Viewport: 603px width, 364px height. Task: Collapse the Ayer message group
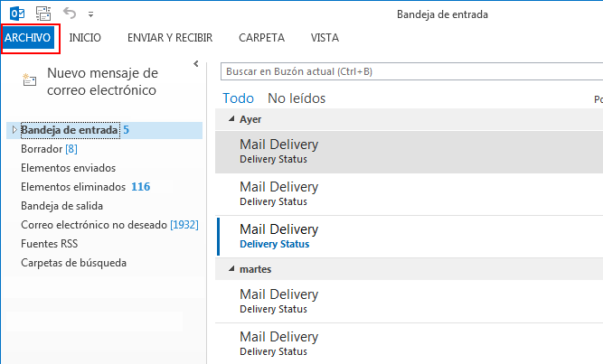pyautogui.click(x=231, y=119)
